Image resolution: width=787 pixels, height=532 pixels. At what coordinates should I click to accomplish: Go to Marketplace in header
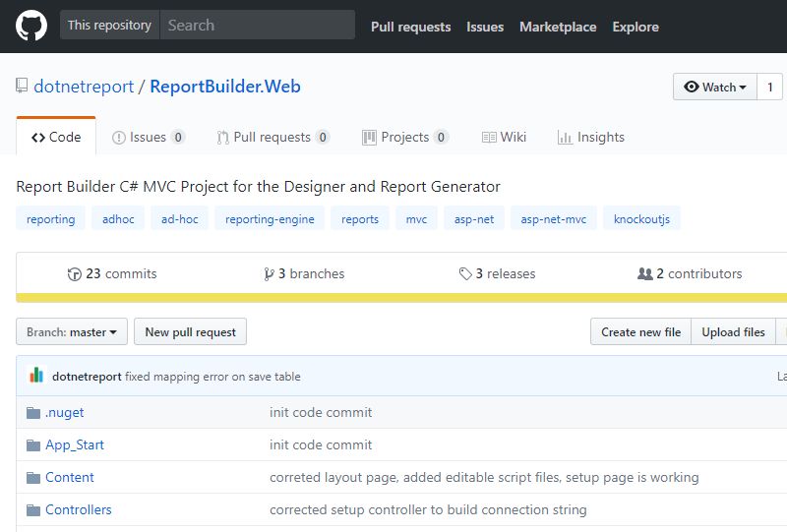point(558,27)
